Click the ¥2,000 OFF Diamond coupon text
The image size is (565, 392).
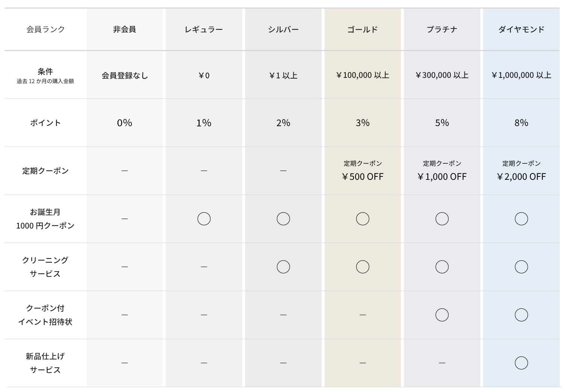coord(521,176)
